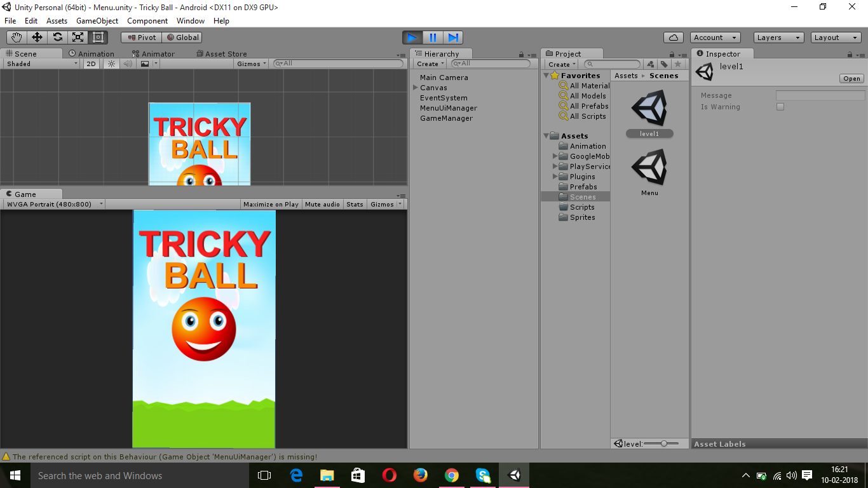Screen dimensions: 868x488
Task: Select the Hand tool in toolbar
Action: (x=17, y=37)
